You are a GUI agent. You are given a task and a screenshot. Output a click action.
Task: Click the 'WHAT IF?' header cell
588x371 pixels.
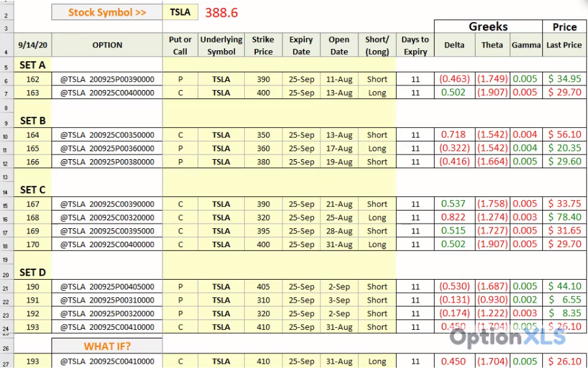tap(107, 346)
